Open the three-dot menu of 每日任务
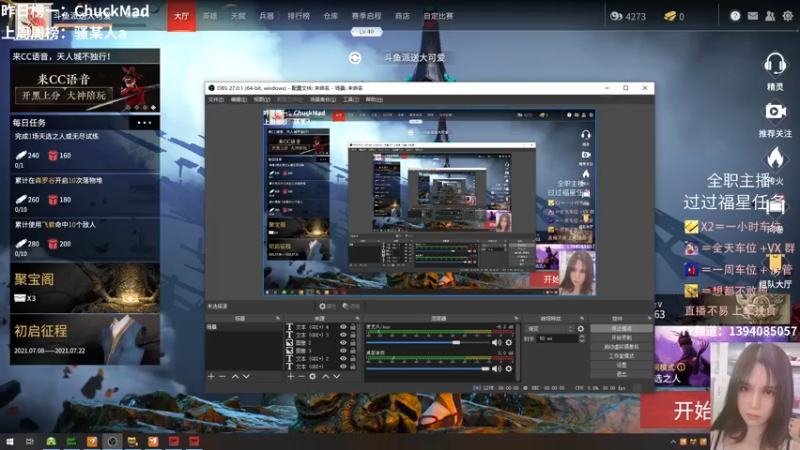 [x=144, y=123]
